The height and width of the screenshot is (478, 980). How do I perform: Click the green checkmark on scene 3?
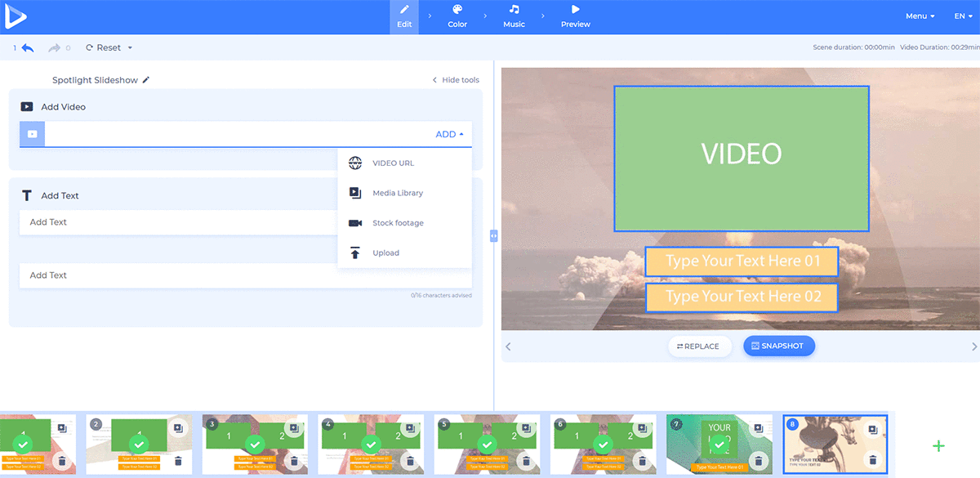255,444
